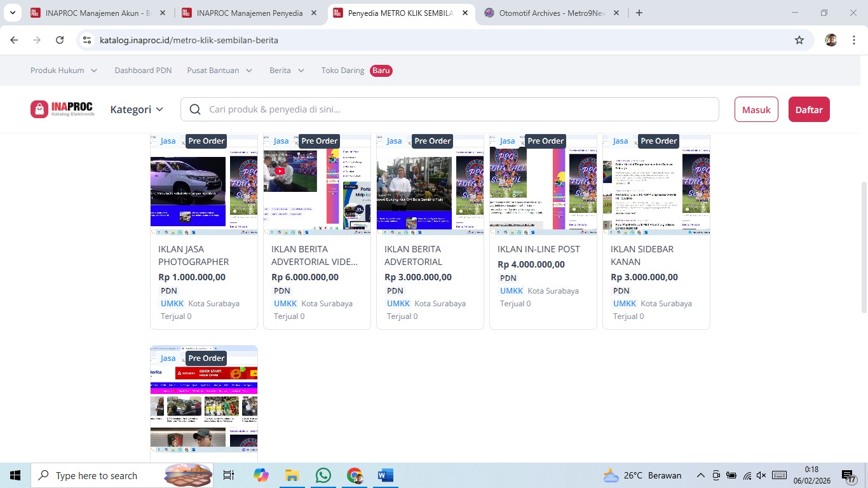The width and height of the screenshot is (868, 488).
Task: Bookmark this page with the star icon
Action: pos(799,40)
